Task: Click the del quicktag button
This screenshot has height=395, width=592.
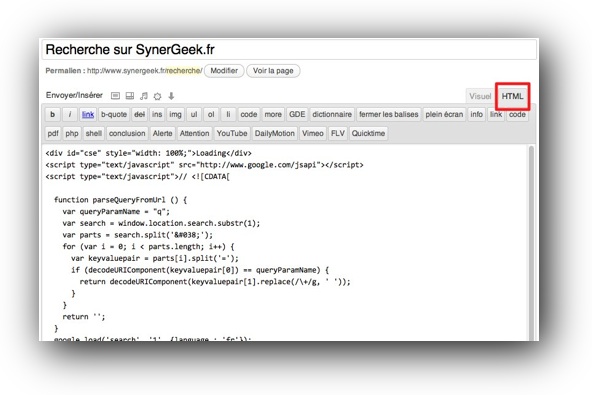Action: (139, 114)
